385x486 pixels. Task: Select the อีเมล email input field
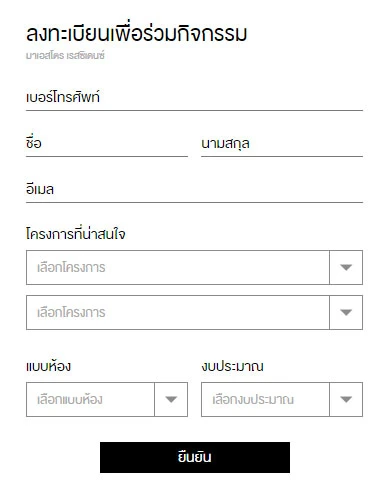tap(194, 190)
